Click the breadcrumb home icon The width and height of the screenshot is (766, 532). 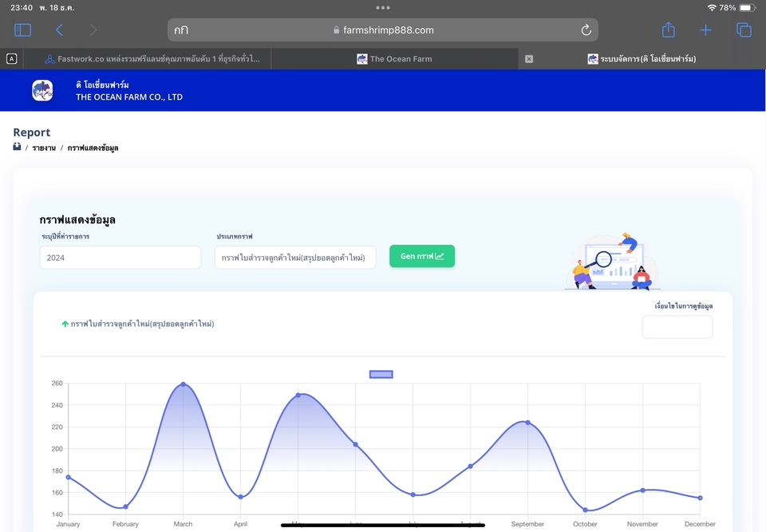17,147
